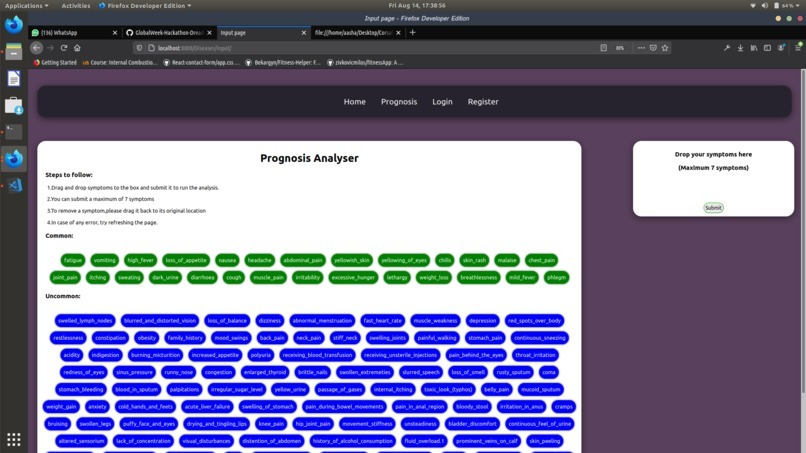Open the downloads arrow icon

pyautogui.click(x=740, y=48)
